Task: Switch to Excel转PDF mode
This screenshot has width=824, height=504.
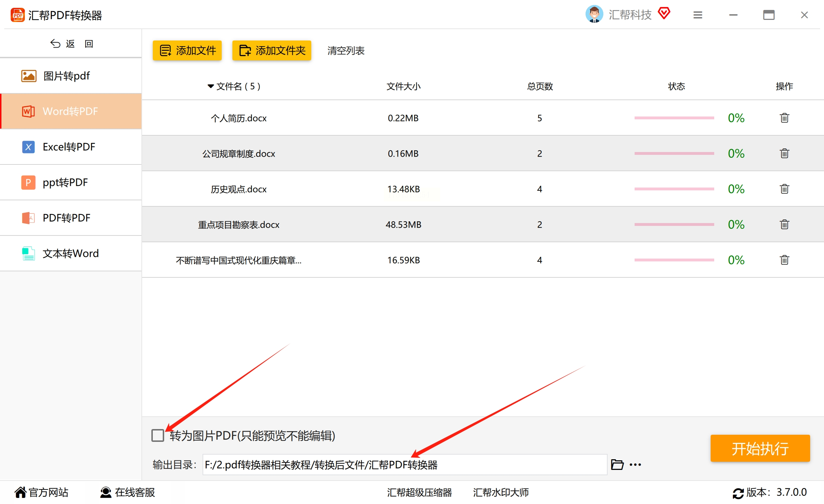Action: [69, 147]
